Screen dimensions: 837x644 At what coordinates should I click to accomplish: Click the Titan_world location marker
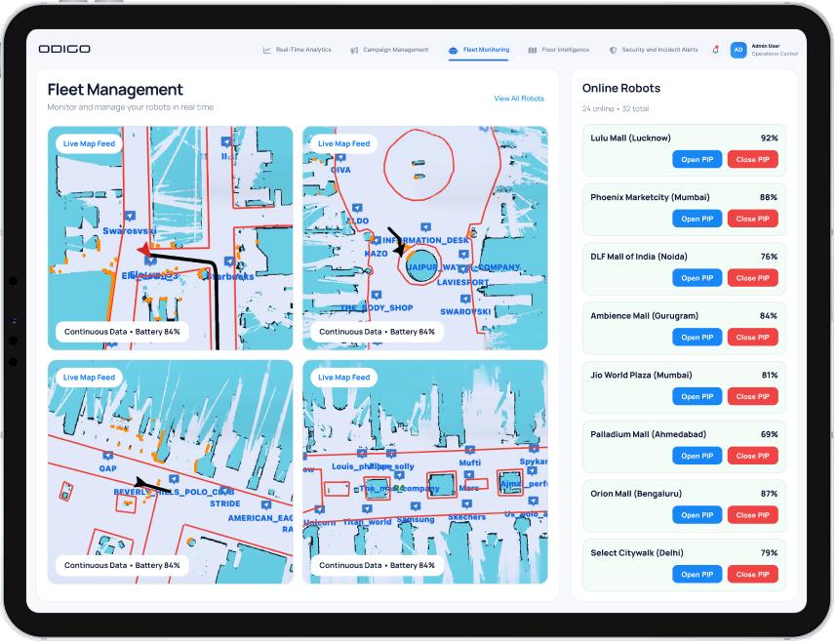(368, 509)
